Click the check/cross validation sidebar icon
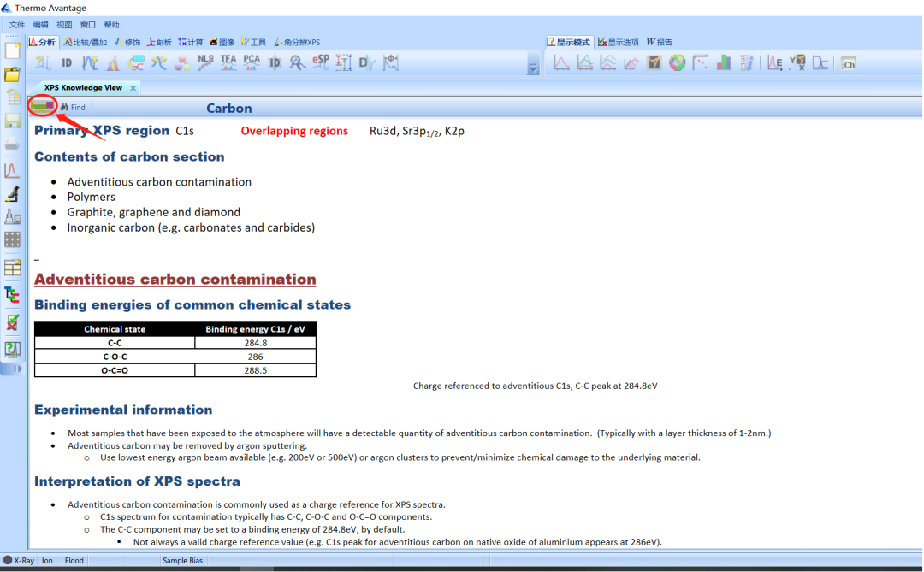The image size is (924, 572). pyautogui.click(x=12, y=322)
